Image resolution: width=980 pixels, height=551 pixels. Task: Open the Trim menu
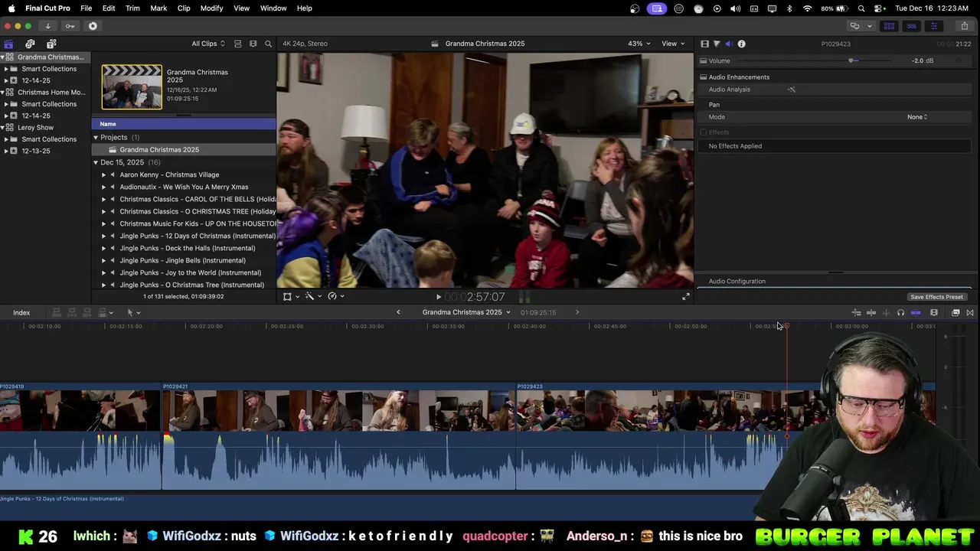[x=132, y=8]
